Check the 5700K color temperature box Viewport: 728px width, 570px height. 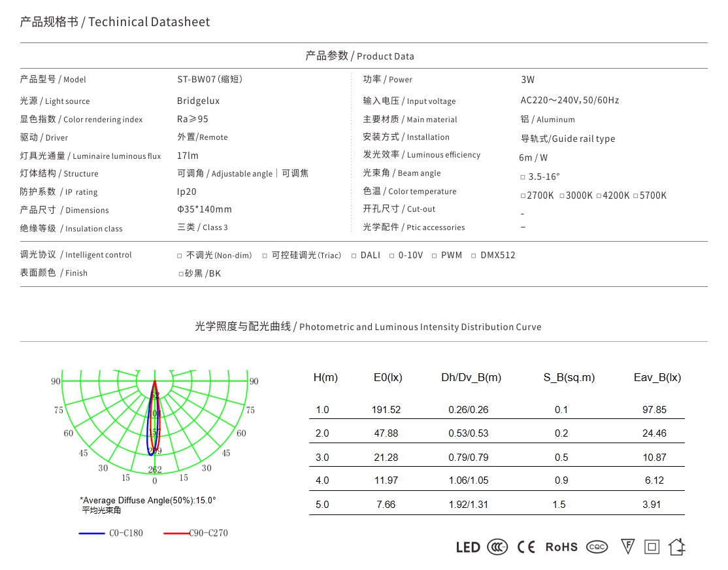coord(636,196)
